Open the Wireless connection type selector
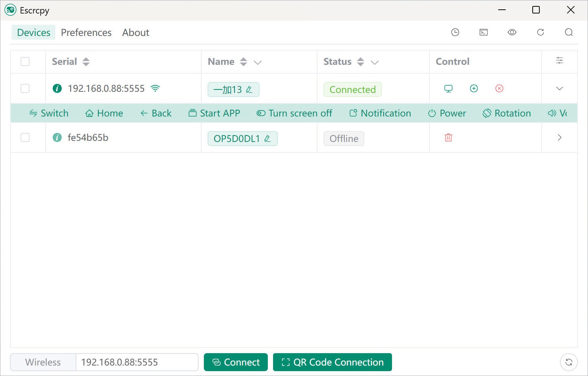This screenshot has width=588, height=376. [x=43, y=362]
